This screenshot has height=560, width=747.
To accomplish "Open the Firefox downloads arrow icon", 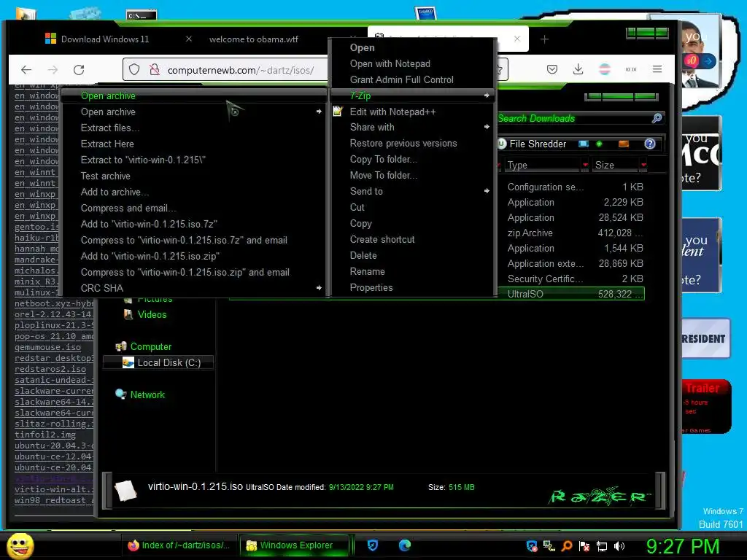I will (578, 69).
